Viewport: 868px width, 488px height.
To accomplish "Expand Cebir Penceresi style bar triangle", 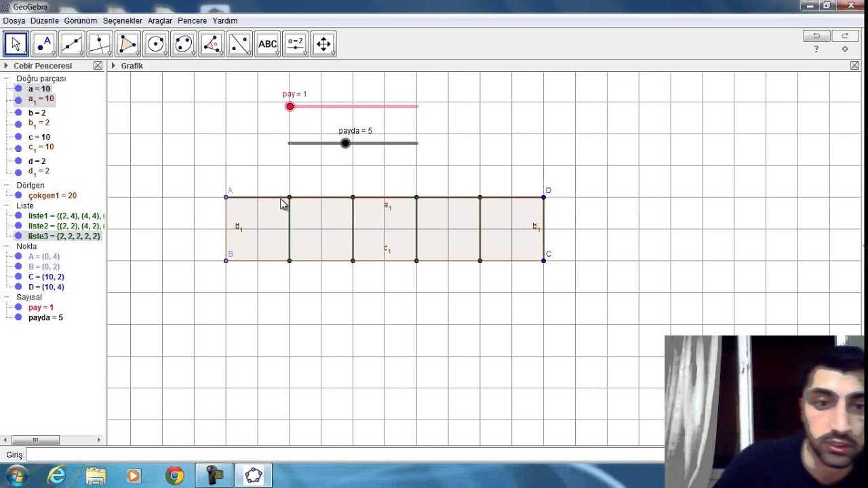I will click(5, 66).
